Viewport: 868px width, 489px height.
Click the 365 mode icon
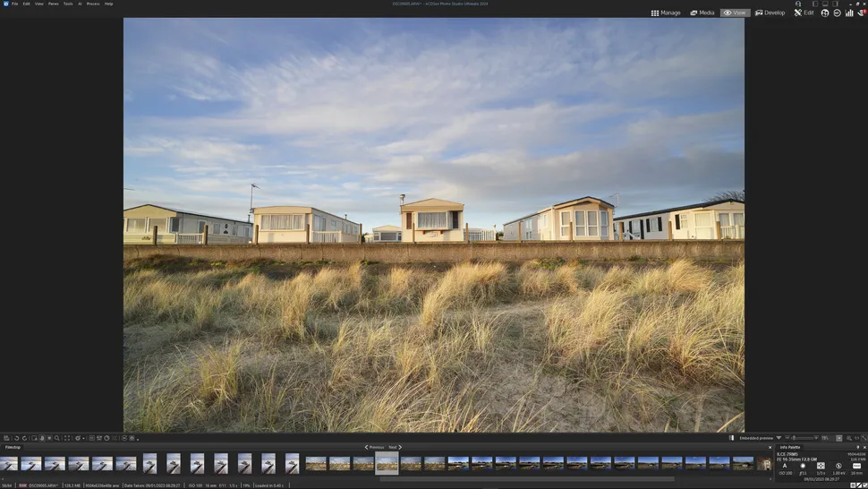coord(837,13)
